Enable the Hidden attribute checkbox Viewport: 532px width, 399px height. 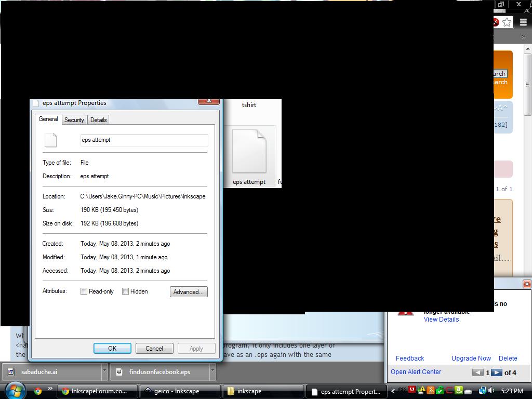(125, 291)
